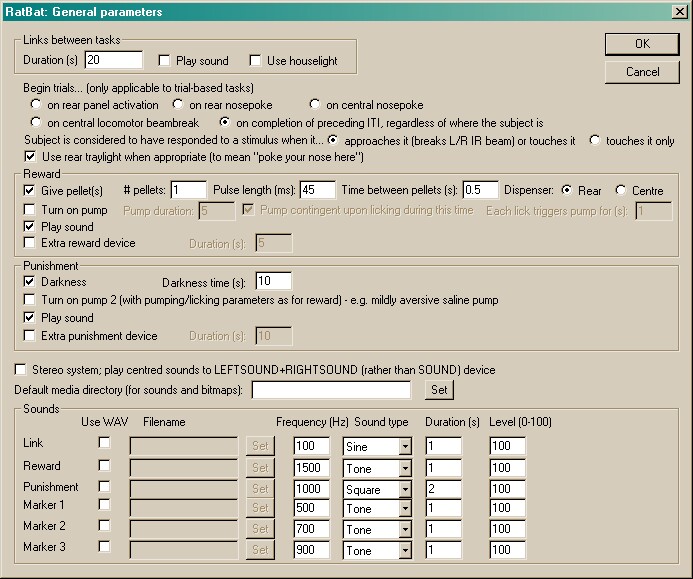Click Reward sound level field
This screenshot has height=579, width=693.
[x=508, y=468]
